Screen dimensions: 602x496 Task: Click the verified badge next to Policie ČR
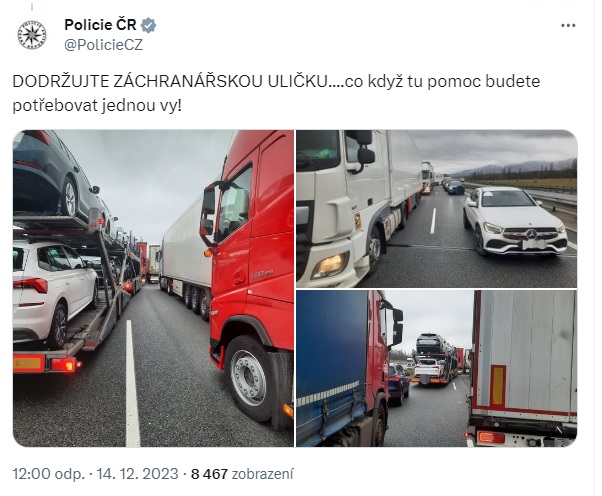[x=148, y=25]
